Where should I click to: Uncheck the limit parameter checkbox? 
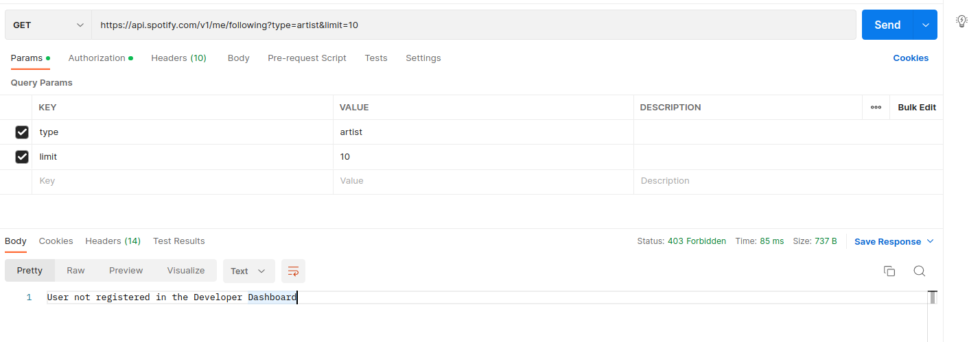[x=22, y=157]
